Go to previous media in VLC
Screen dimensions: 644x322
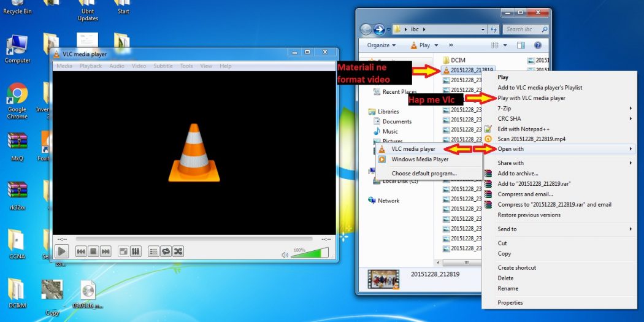81,251
